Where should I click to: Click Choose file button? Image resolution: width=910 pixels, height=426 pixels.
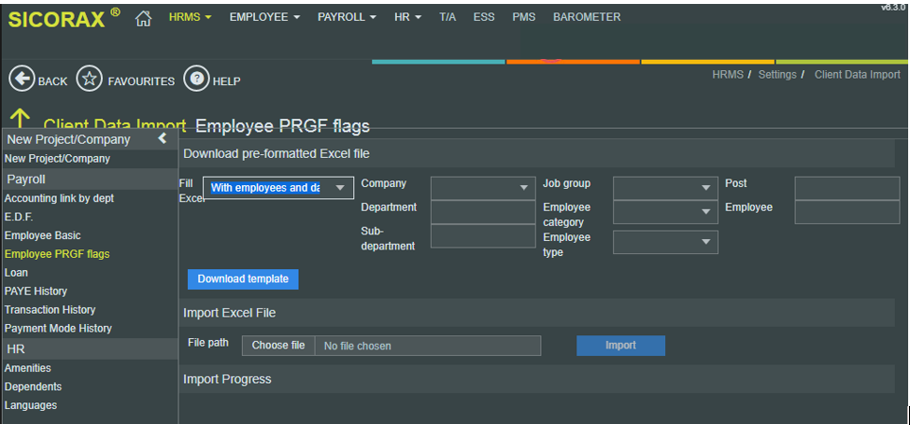click(278, 345)
